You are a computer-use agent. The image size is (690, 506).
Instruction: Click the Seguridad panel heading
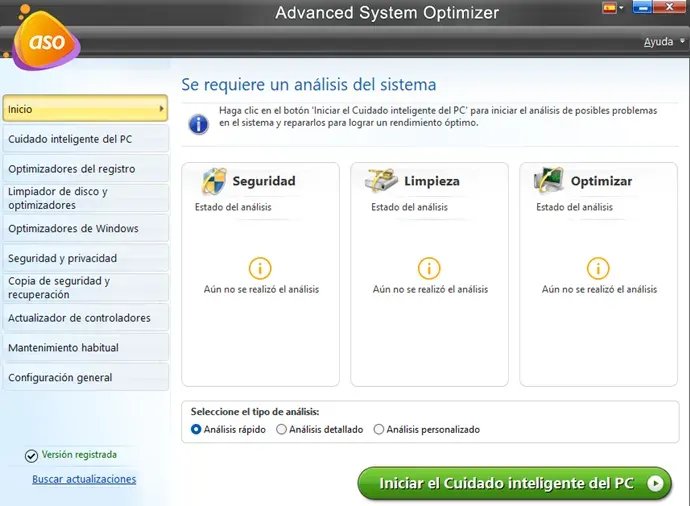click(264, 181)
